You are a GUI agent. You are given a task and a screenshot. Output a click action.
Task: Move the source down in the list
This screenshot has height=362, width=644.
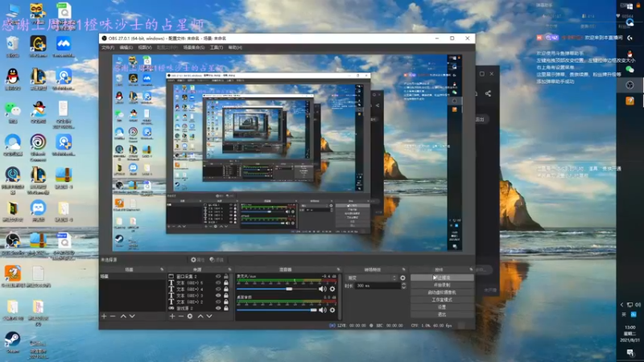(x=209, y=316)
